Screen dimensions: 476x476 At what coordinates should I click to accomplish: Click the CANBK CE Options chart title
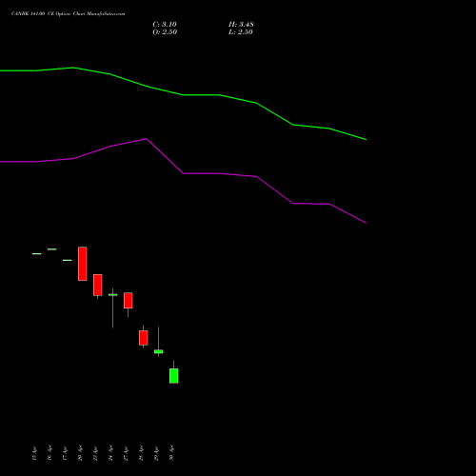coord(68,13)
